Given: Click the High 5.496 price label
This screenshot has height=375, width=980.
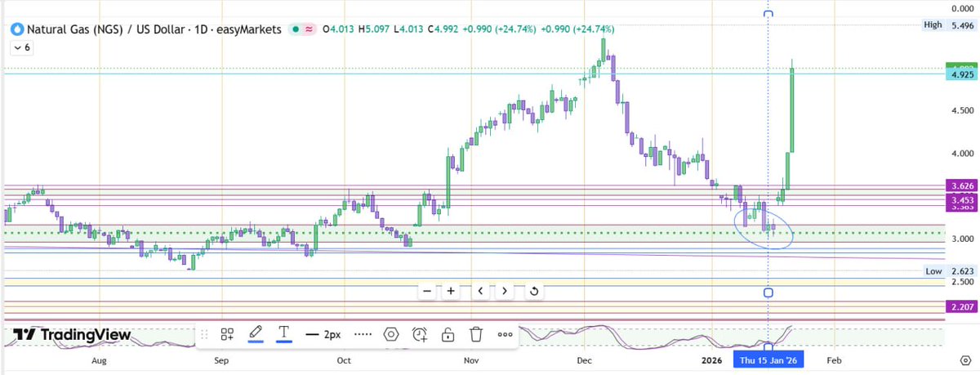Looking at the screenshot, I should tap(948, 25).
